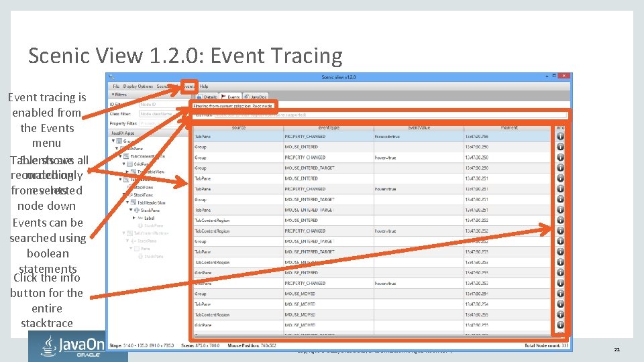Image resolution: width=644 pixels, height=362 pixels.
Task: Expand the TreeTableView tree node
Action: [127, 172]
